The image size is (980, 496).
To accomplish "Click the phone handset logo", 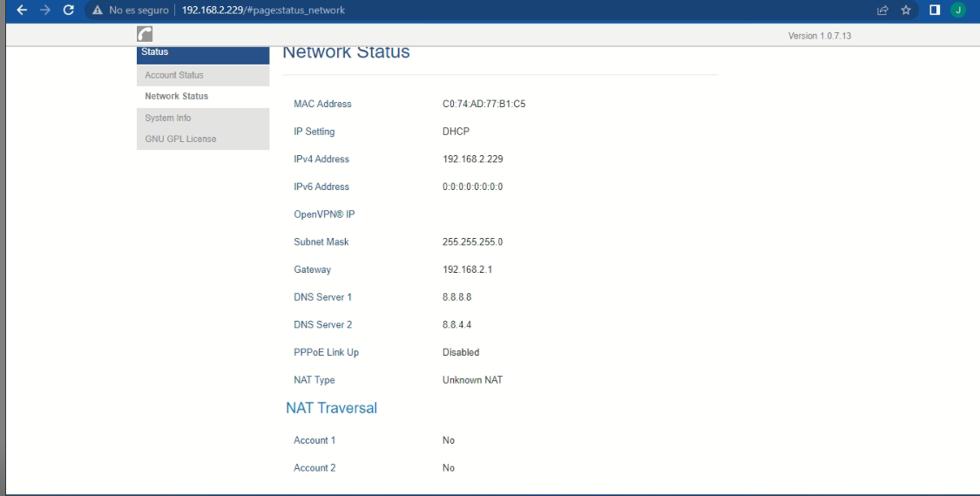I will pyautogui.click(x=144, y=35).
